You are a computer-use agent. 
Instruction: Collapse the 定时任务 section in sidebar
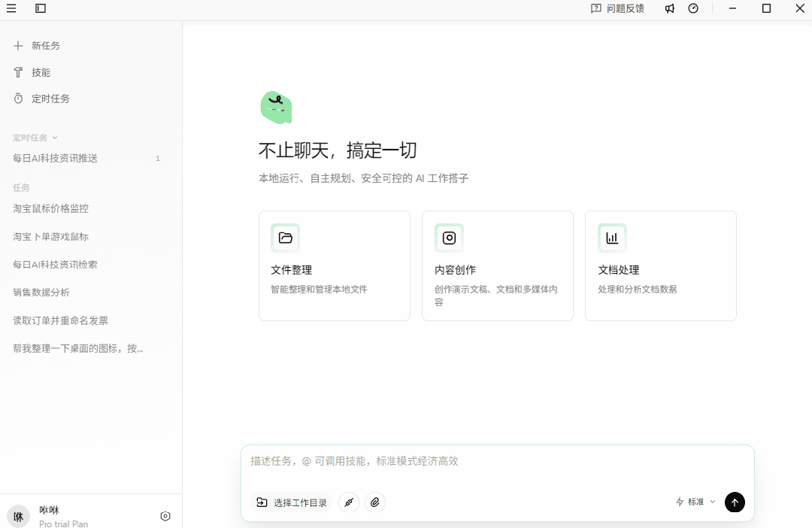click(x=53, y=137)
